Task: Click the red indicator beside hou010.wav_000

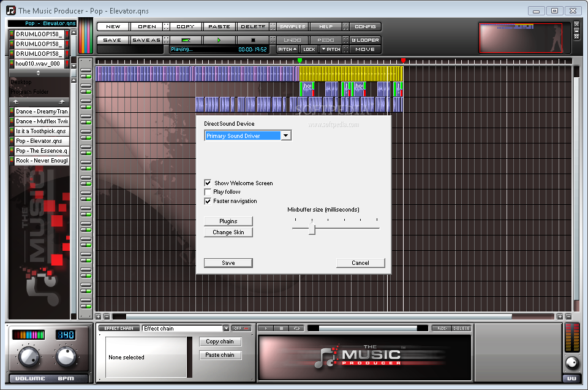Action: pos(67,63)
